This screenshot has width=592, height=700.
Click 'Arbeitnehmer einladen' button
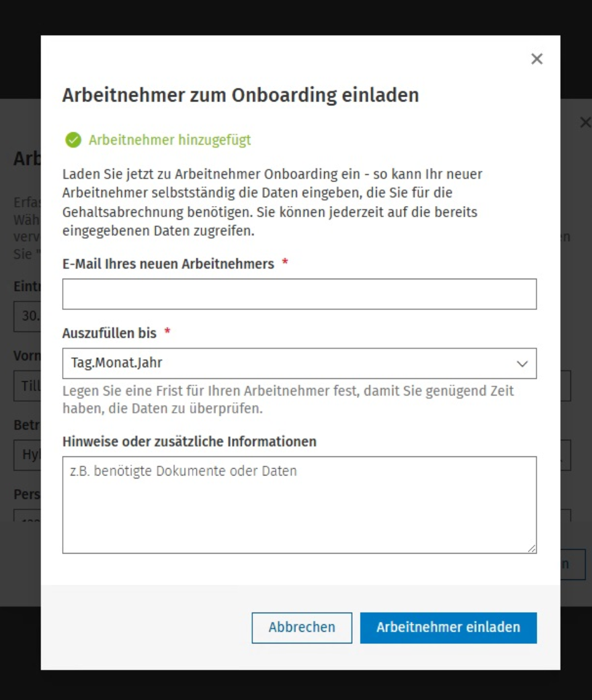coord(448,627)
